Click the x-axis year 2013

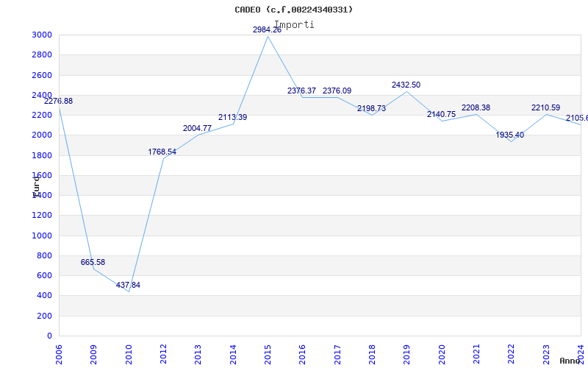click(198, 355)
